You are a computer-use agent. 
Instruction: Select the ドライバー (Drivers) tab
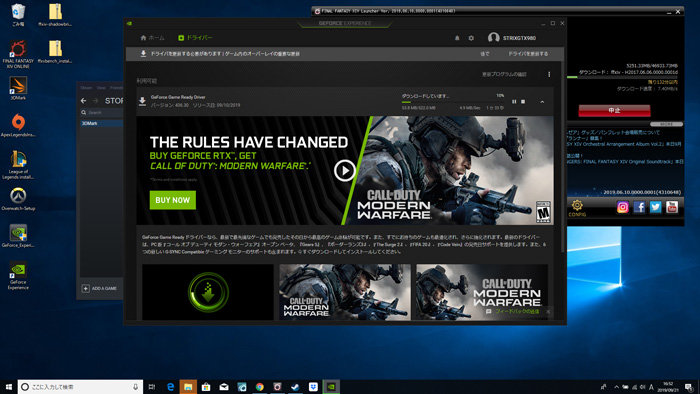pos(196,38)
